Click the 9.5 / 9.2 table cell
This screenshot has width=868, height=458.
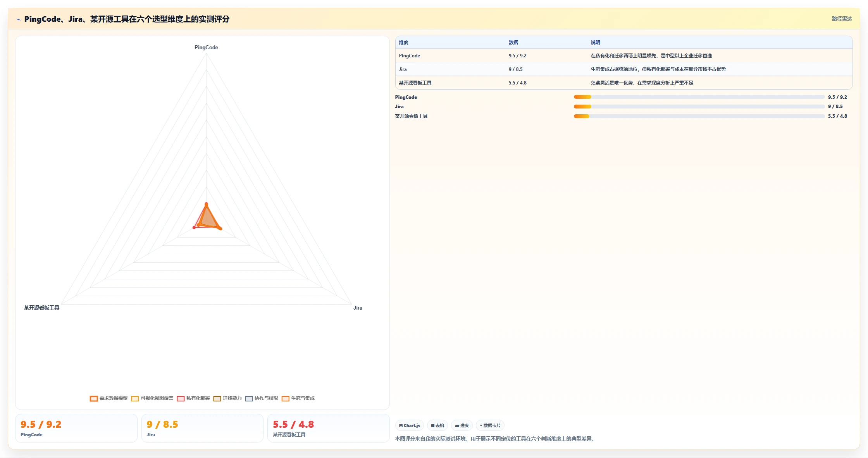click(518, 56)
